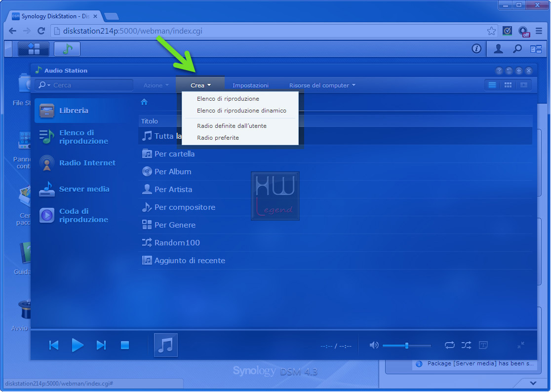Skip to previous track
This screenshot has width=551, height=392.
tap(54, 345)
